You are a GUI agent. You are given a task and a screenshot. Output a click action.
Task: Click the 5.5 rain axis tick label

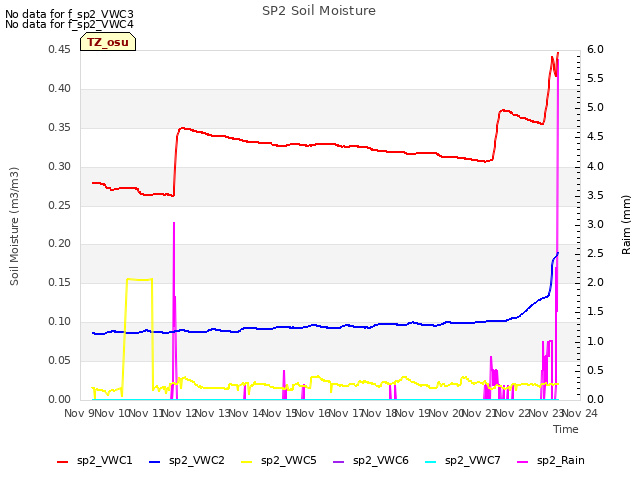click(x=595, y=79)
